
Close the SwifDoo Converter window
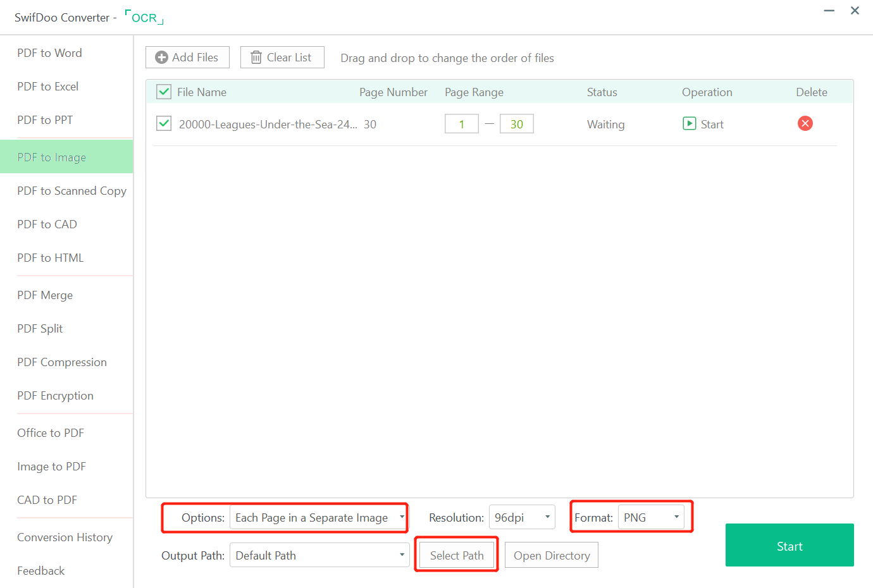pos(855,11)
